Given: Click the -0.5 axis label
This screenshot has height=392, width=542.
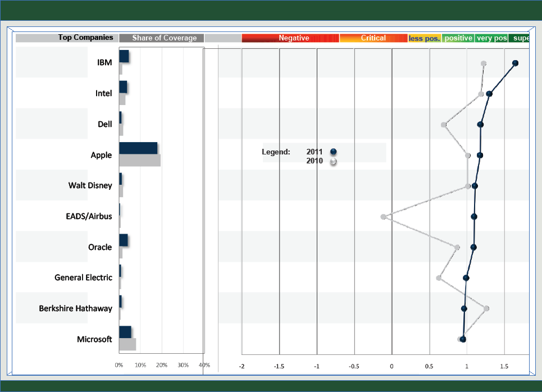Looking at the screenshot, I should coord(354,366).
